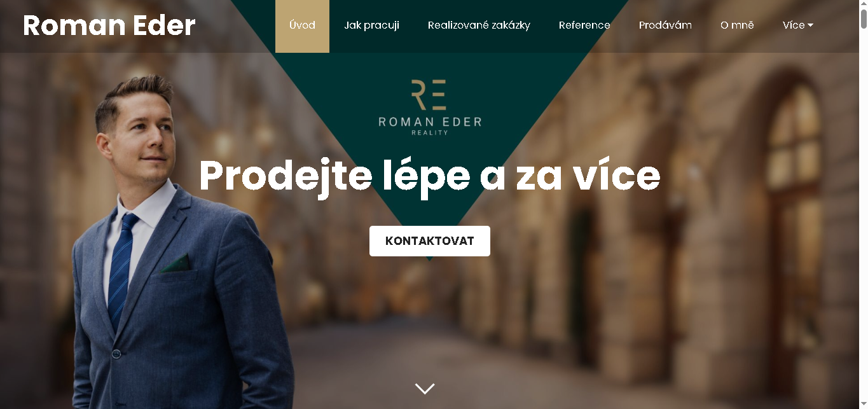Click the Prodejte lépe a za více headline
Image resolution: width=868 pixels, height=409 pixels.
(430, 176)
